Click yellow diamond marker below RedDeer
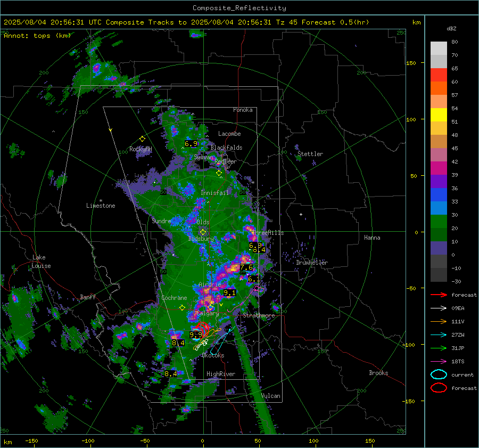 [x=219, y=173]
